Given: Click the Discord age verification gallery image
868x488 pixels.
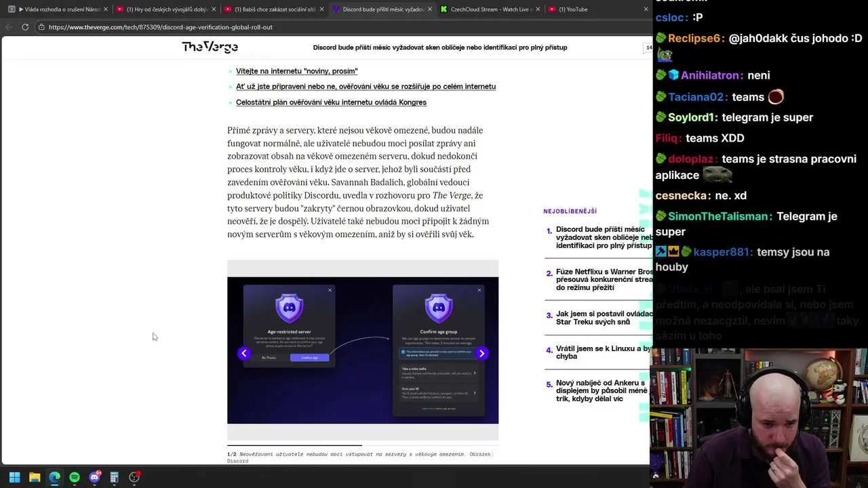Looking at the screenshot, I should point(363,350).
